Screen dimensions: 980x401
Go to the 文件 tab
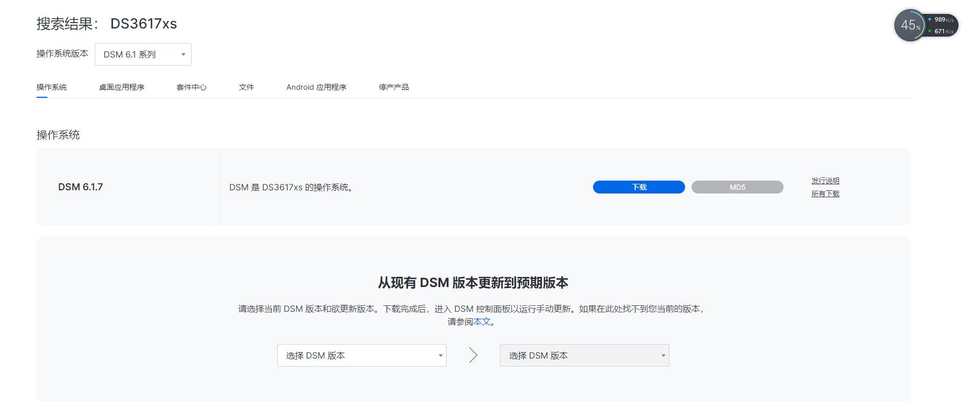[246, 87]
